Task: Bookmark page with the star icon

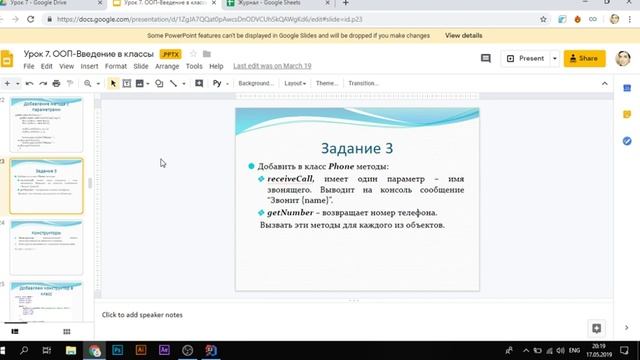Action: [543, 19]
